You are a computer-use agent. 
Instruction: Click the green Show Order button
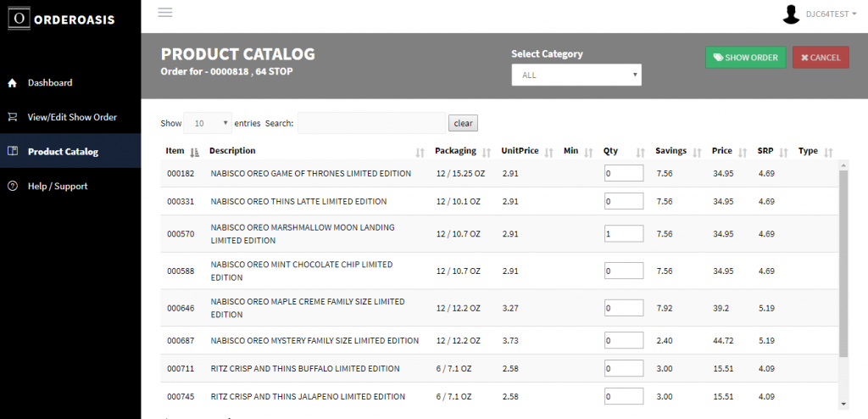(746, 57)
